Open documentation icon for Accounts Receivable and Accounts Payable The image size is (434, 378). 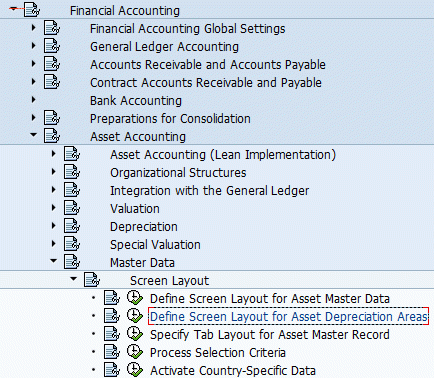click(52, 64)
